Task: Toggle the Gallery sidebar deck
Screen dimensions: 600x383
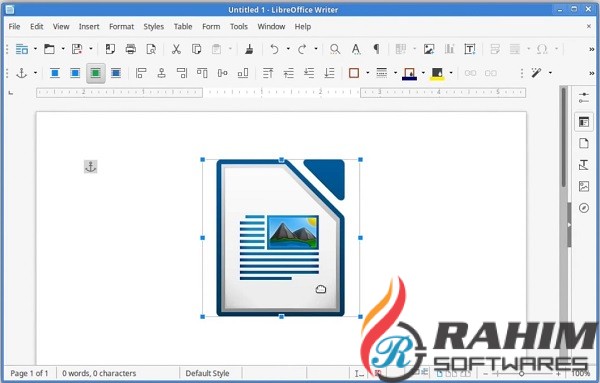Action: 584,186
